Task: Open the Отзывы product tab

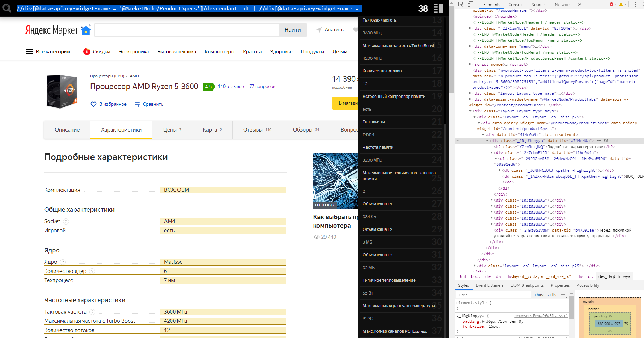Action: tap(257, 130)
